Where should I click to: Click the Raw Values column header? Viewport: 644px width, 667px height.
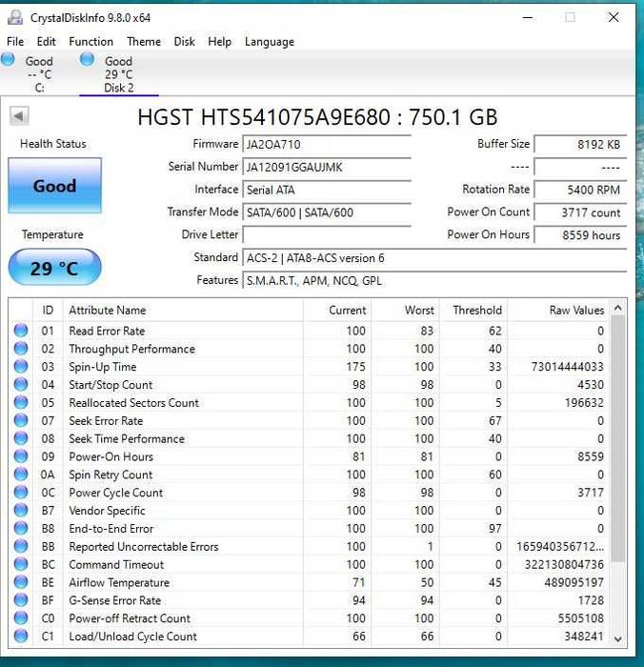(x=558, y=310)
